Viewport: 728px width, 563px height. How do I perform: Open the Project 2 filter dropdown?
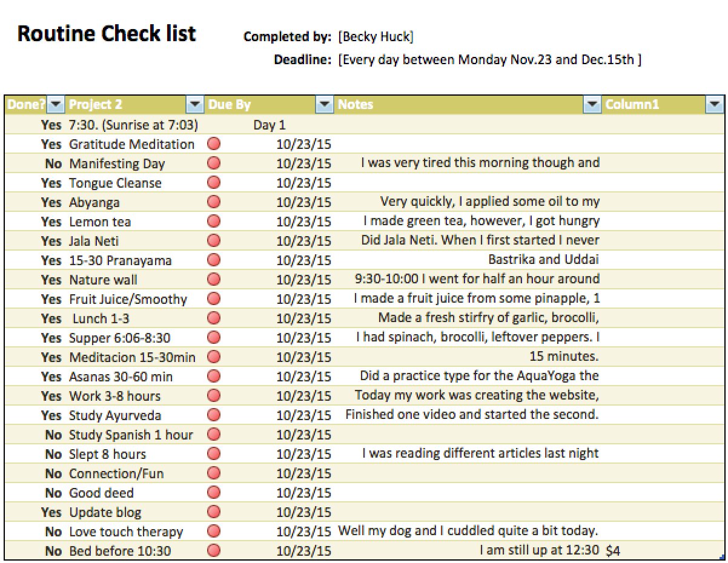[x=195, y=104]
